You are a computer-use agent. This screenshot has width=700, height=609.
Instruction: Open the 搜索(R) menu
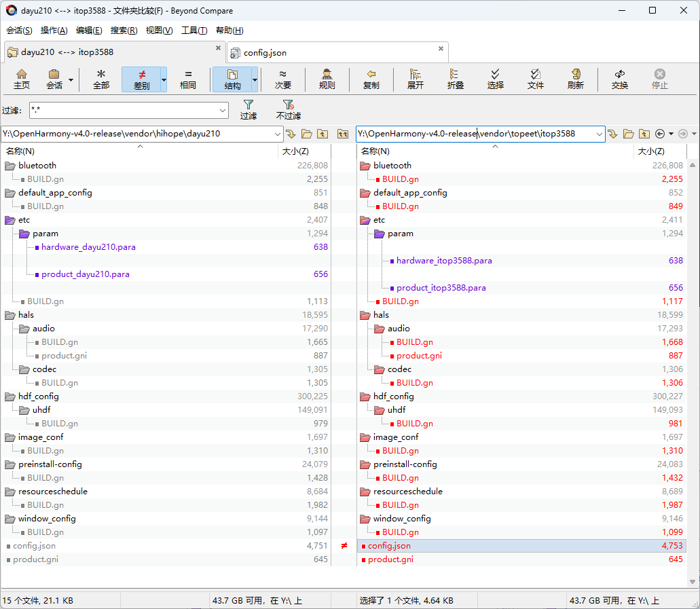tap(124, 31)
